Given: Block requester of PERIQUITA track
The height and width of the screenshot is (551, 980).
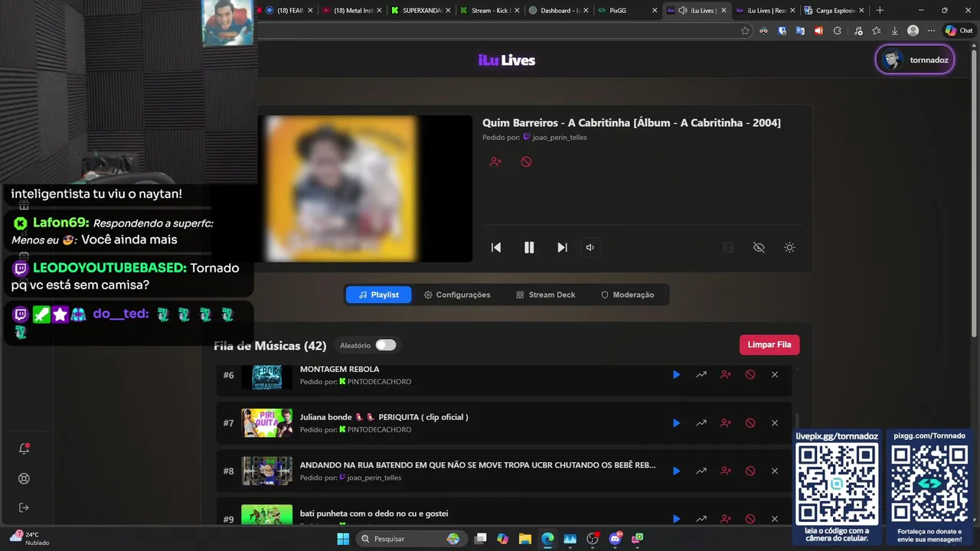Looking at the screenshot, I should pyautogui.click(x=726, y=423).
